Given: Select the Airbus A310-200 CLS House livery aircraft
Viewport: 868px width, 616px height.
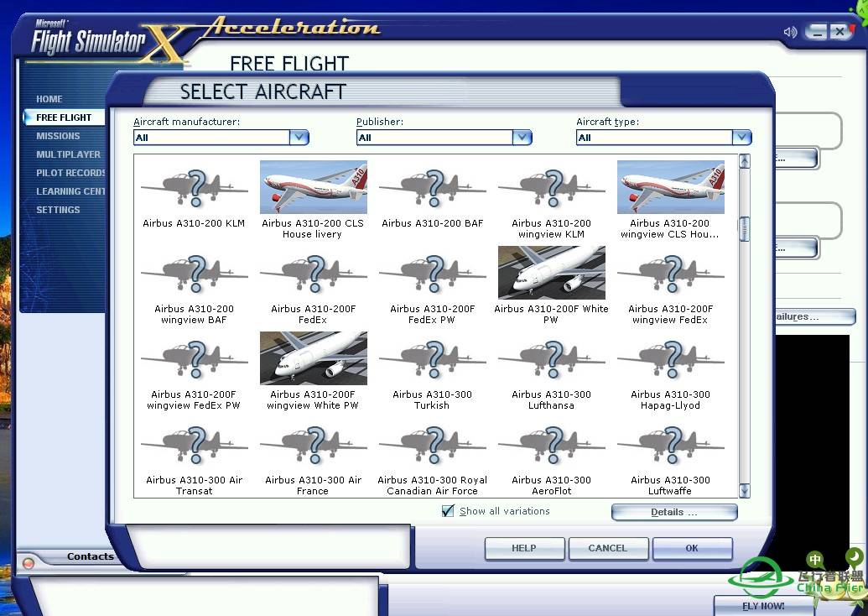Looking at the screenshot, I should click(x=313, y=187).
